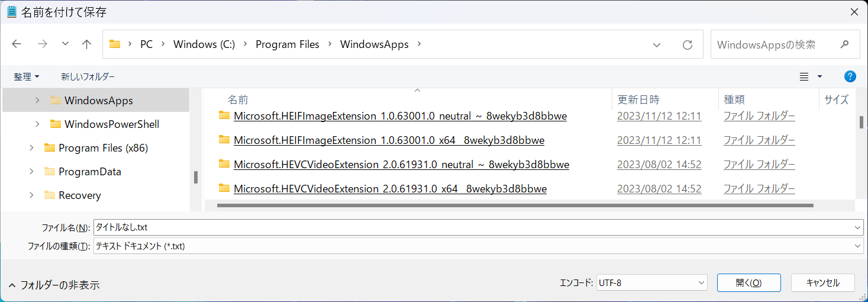Go up one folder level
The image size is (868, 302).
pos(87,44)
